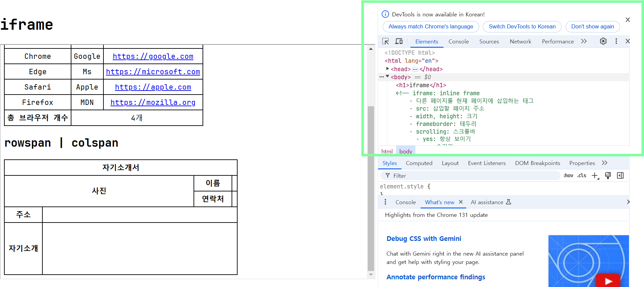Image resolution: width=644 pixels, height=287 pixels.
Task: Open the drawer Console tab
Action: (406, 202)
